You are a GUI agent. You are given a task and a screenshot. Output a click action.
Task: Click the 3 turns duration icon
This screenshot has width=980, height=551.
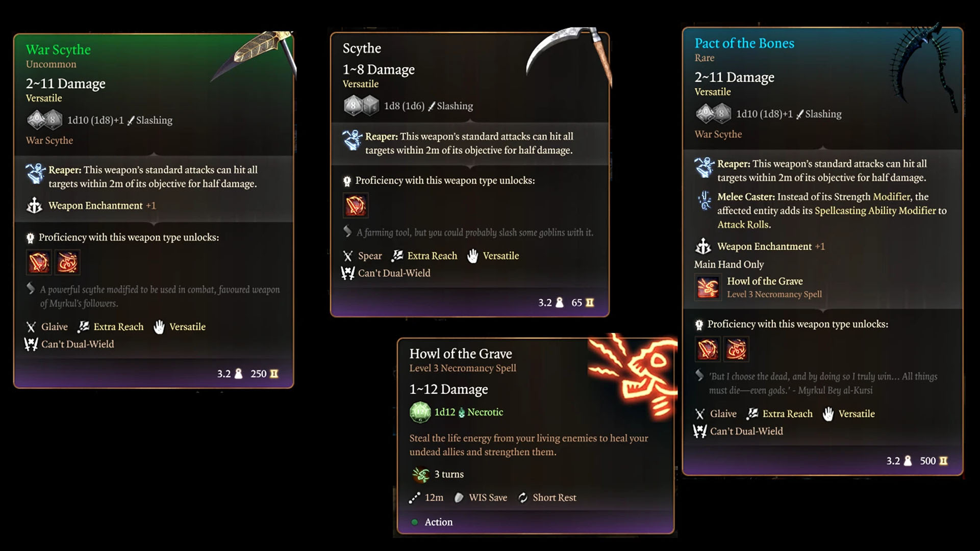pyautogui.click(x=421, y=475)
